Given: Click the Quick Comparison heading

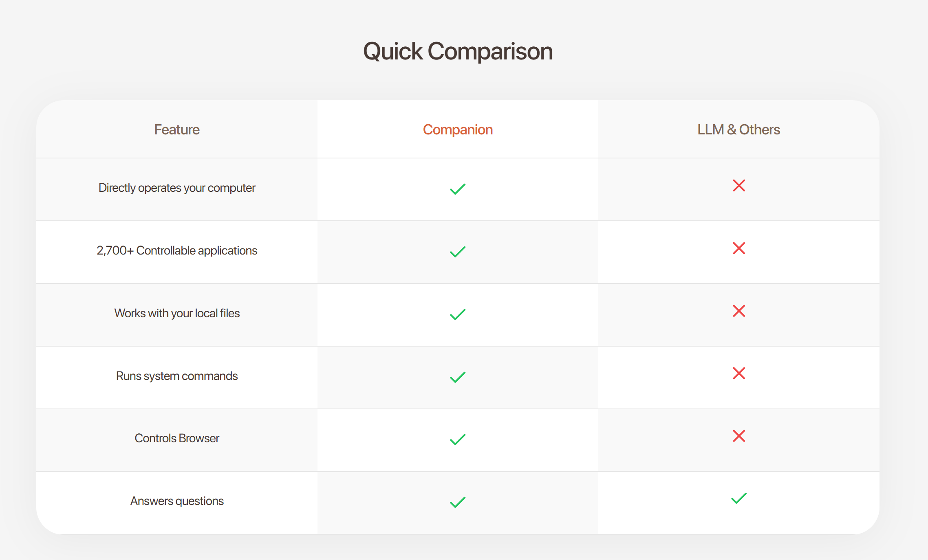Looking at the screenshot, I should 458,51.
